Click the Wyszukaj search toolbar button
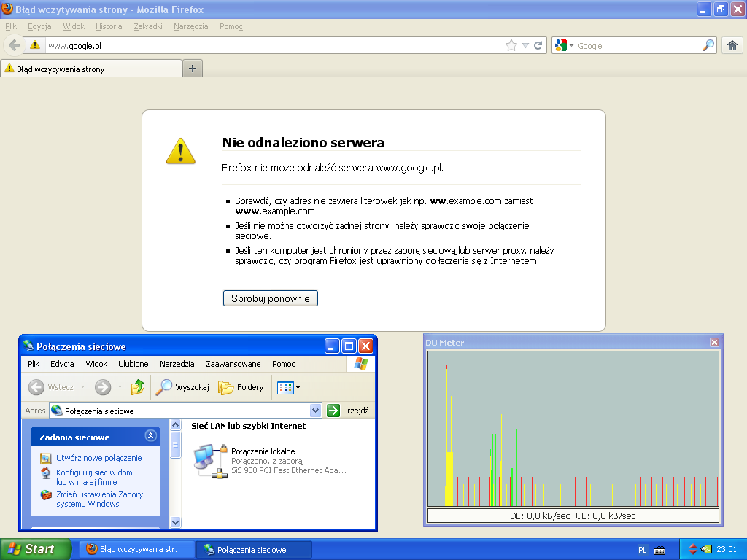This screenshot has width=747, height=560. (x=183, y=387)
